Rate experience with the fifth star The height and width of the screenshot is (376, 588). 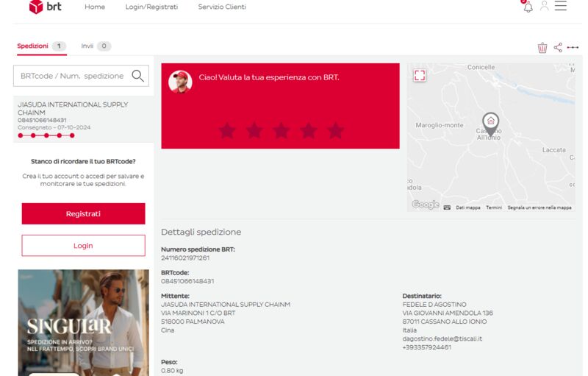point(335,130)
